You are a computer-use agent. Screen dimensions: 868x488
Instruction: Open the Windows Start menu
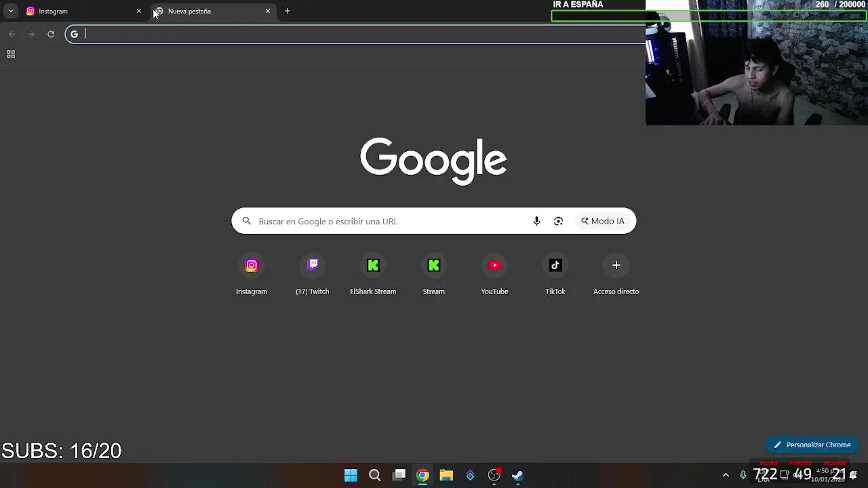tap(351, 475)
